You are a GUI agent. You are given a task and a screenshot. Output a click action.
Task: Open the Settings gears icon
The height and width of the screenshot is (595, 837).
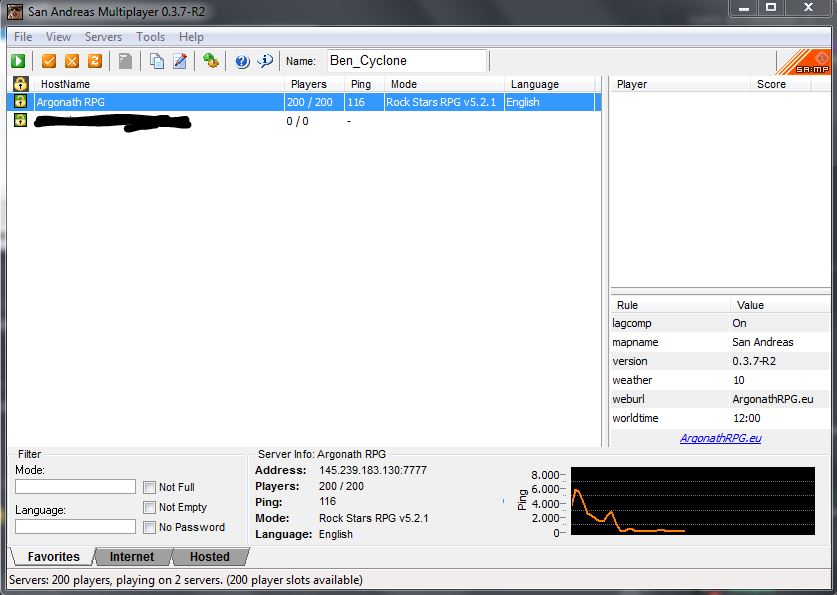(x=210, y=61)
